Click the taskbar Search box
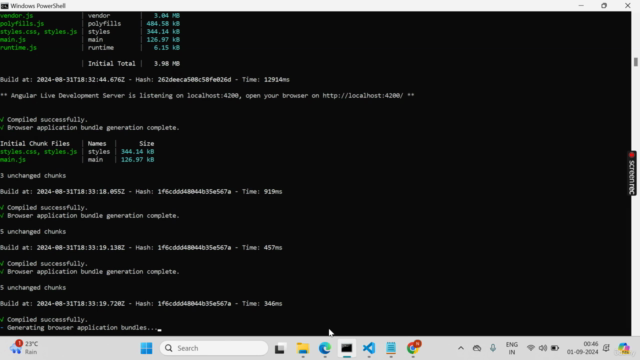The image size is (640, 360). (214, 348)
